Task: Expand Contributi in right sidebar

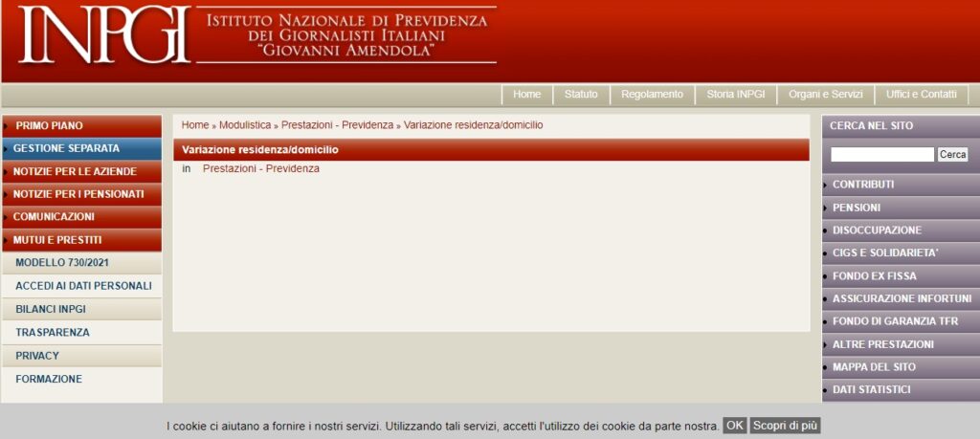Action: (x=863, y=184)
